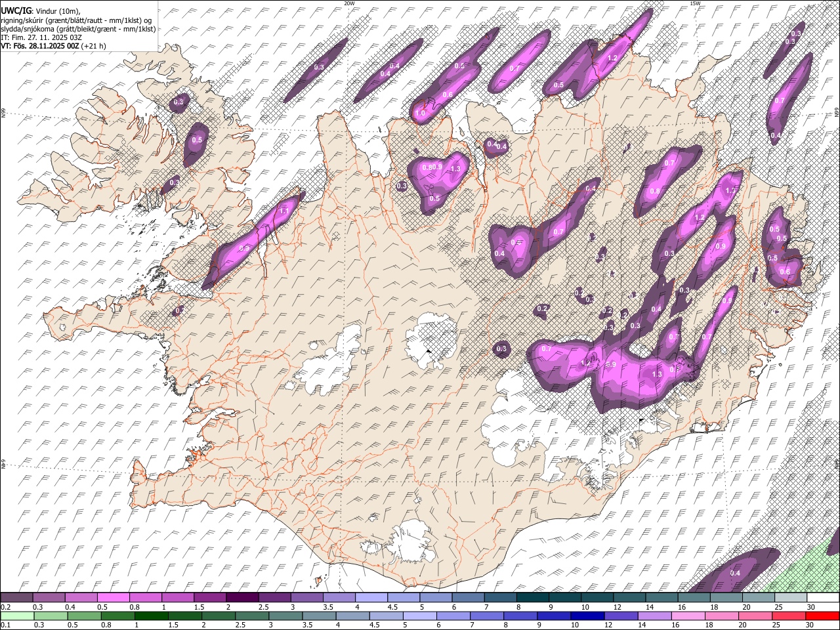Click the light pink swatch between lower 16 and 18
This screenshot has height=630, width=840.
[688, 616]
